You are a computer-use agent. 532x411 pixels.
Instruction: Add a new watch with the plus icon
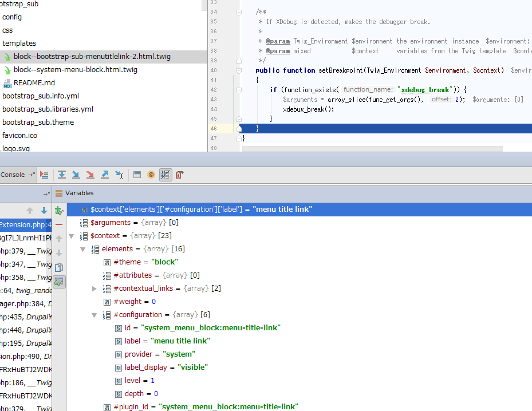[58, 211]
